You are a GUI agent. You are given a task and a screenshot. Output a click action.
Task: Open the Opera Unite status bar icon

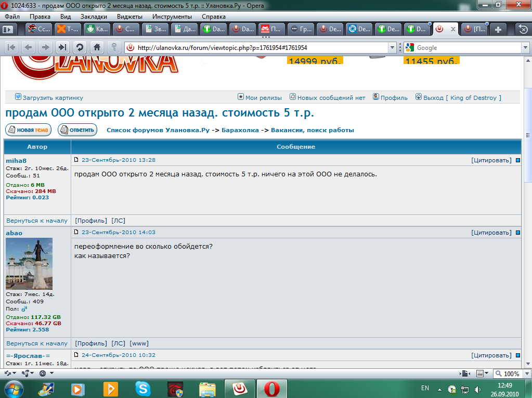28,374
